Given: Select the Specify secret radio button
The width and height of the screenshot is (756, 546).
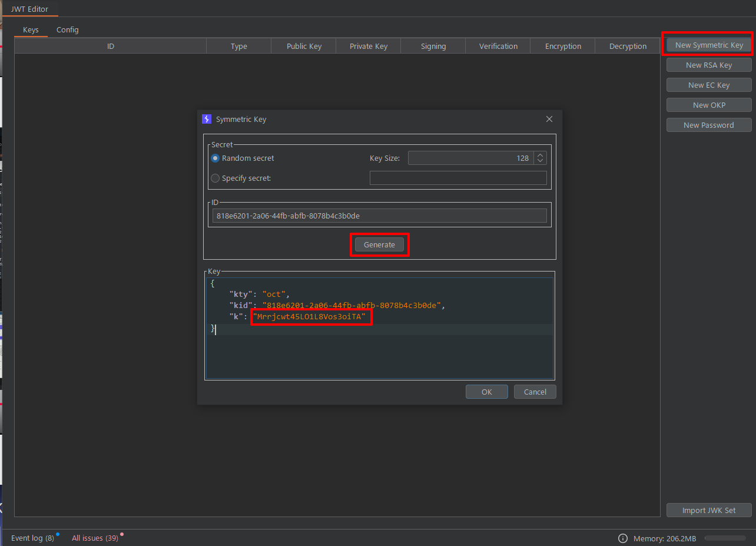Looking at the screenshot, I should pyautogui.click(x=215, y=178).
